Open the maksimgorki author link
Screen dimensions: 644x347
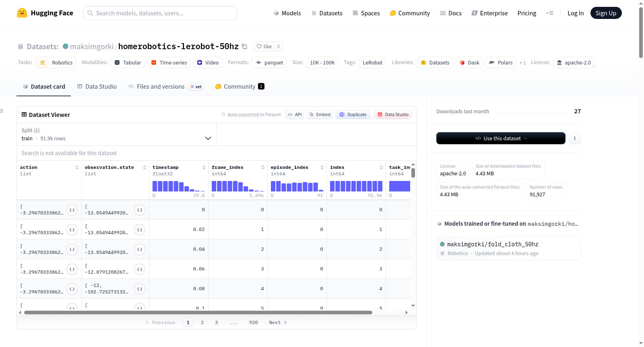92,46
